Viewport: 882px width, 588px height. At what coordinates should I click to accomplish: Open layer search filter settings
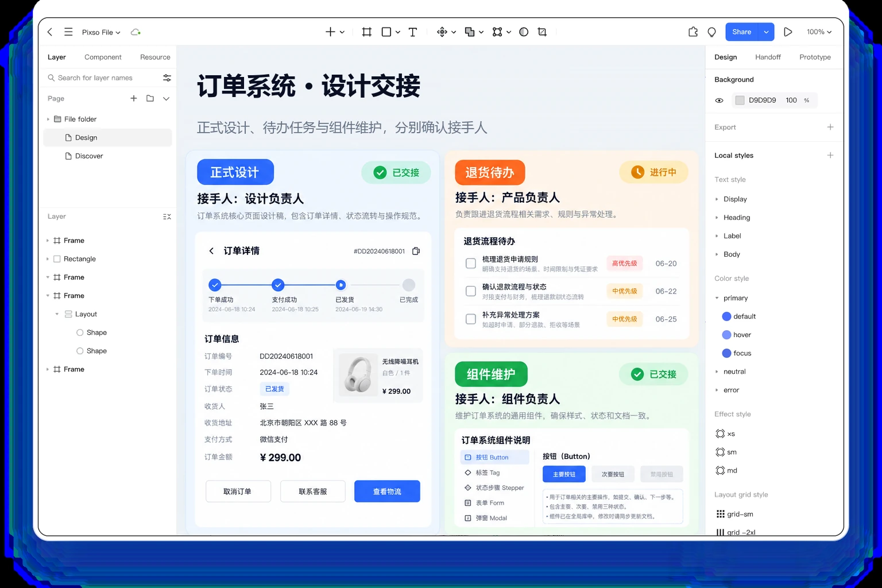tap(167, 78)
